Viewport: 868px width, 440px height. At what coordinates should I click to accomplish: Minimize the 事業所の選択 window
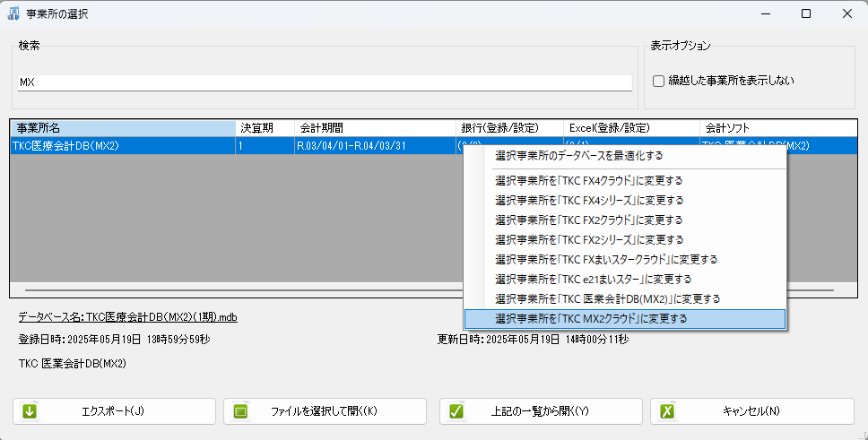coord(766,13)
